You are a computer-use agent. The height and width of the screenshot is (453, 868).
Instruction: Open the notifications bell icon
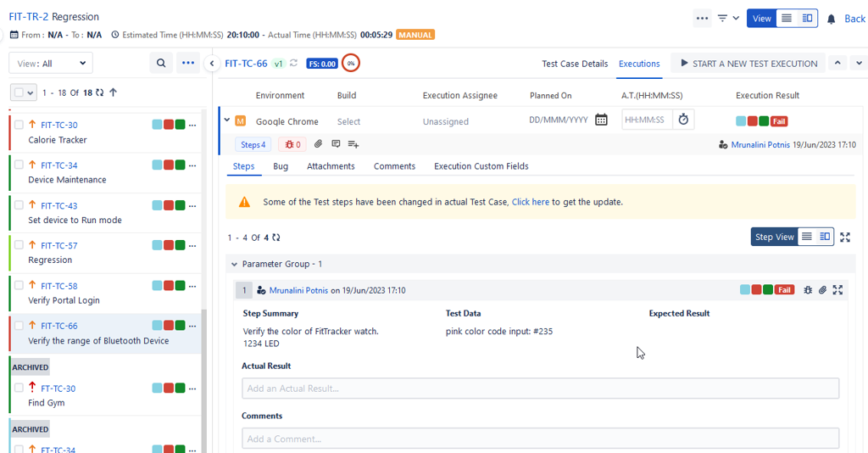[831, 19]
